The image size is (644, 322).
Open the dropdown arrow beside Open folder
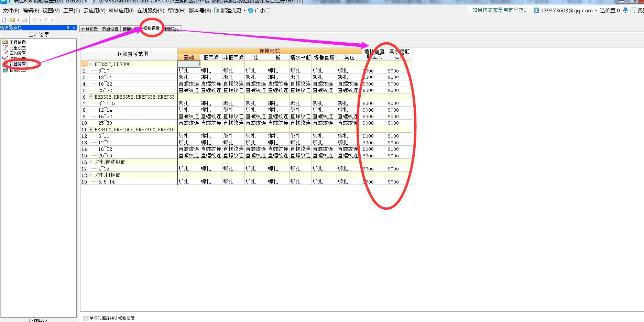pyautogui.click(x=18, y=20)
